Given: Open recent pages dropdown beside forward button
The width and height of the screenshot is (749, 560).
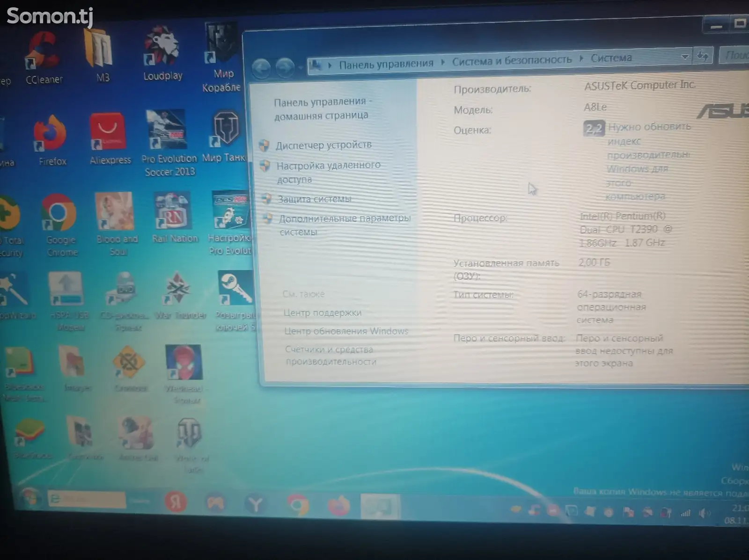Looking at the screenshot, I should 300,67.
